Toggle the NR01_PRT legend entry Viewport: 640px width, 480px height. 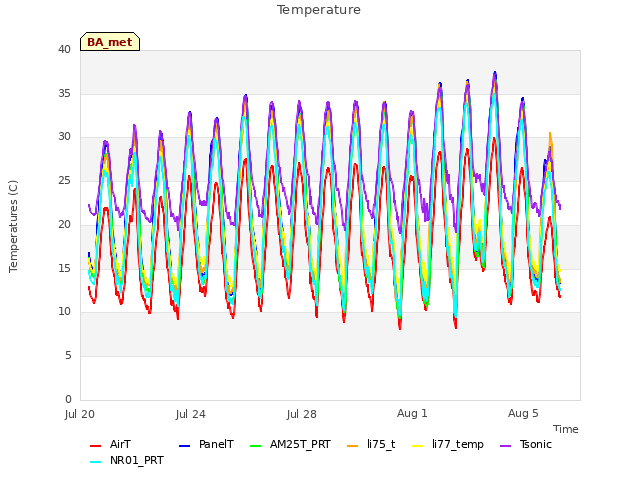127,460
